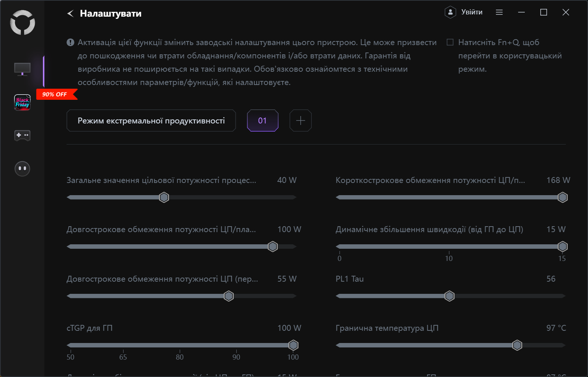Click the app logo at top left
The image size is (588, 377).
23,23
